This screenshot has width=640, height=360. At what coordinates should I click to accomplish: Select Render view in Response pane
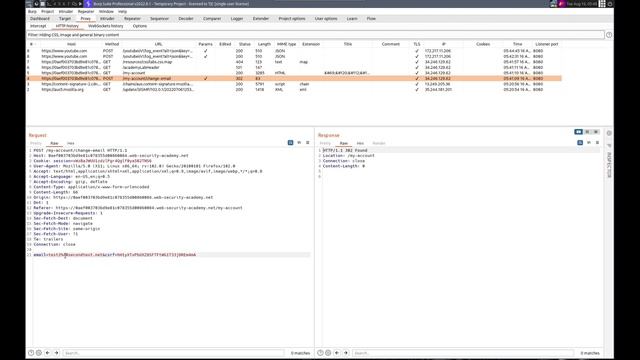pos(379,143)
